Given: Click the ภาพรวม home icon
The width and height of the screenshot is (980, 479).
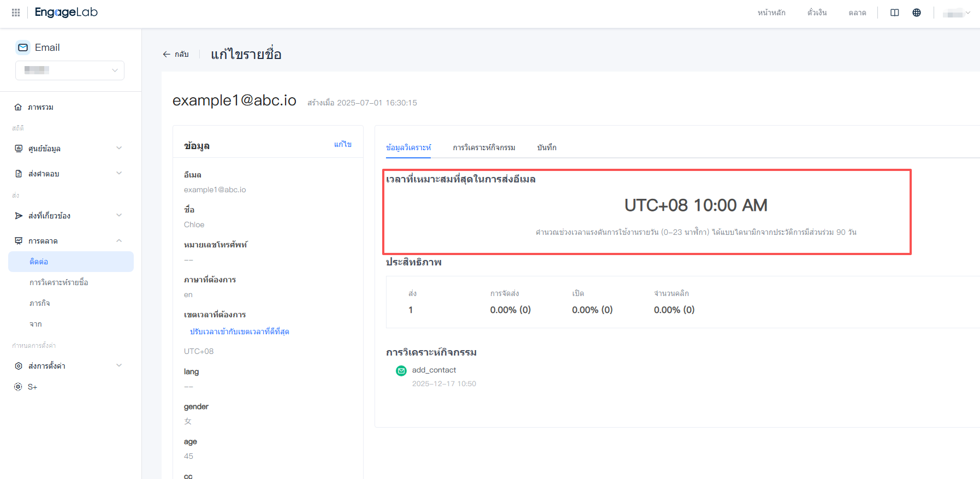Looking at the screenshot, I should pos(19,107).
